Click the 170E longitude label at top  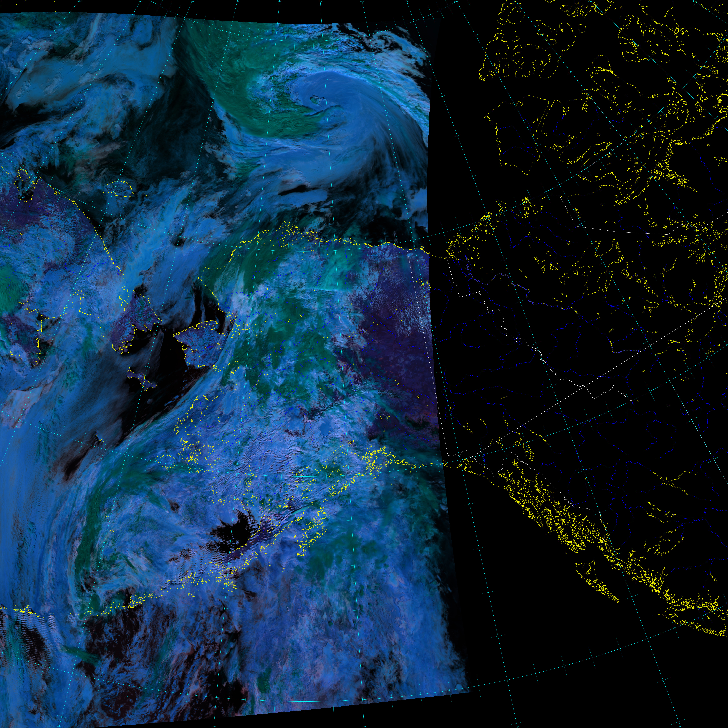tap(141, 1)
